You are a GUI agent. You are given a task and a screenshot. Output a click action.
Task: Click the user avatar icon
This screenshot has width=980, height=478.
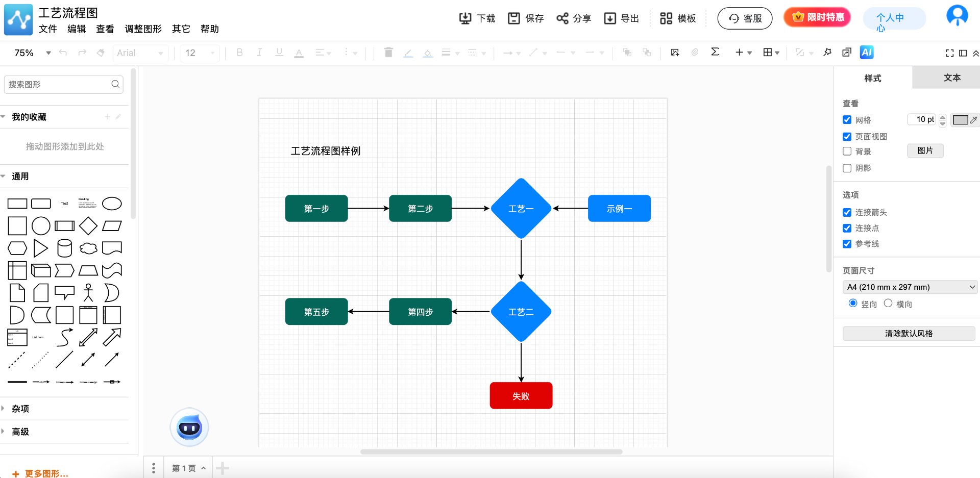tap(957, 15)
